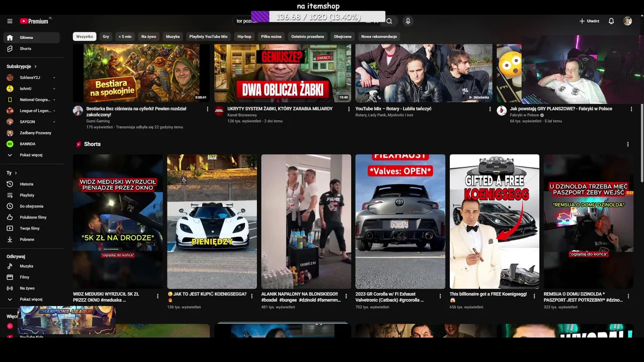The width and height of the screenshot is (644, 362).
Task: Open the BANNDA subscription channel
Action: click(x=31, y=144)
